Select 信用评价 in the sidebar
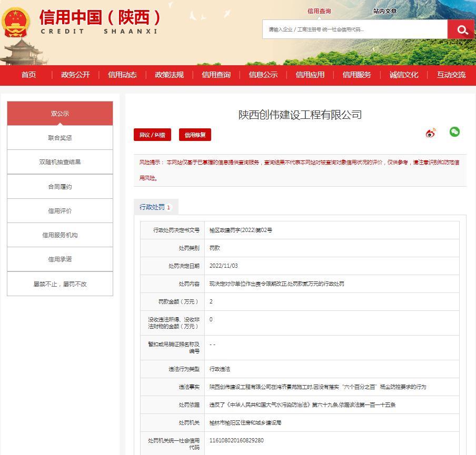The height and width of the screenshot is (455, 476). coord(60,211)
